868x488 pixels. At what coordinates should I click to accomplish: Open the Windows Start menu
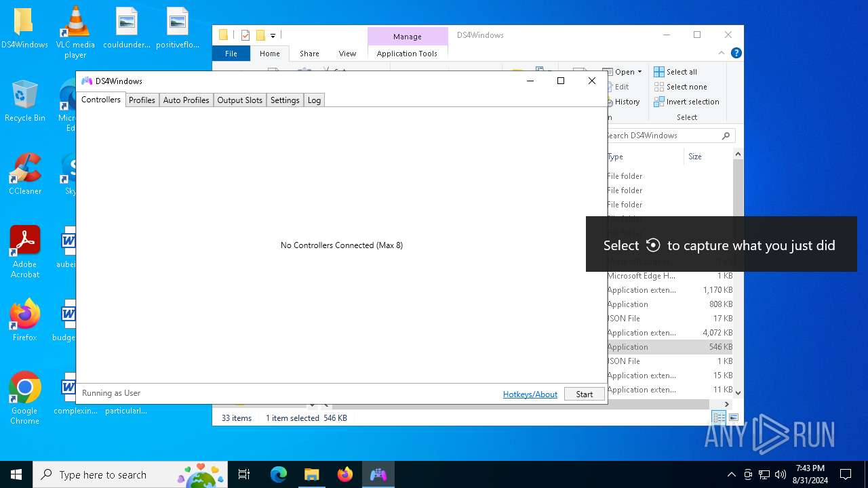tap(16, 474)
